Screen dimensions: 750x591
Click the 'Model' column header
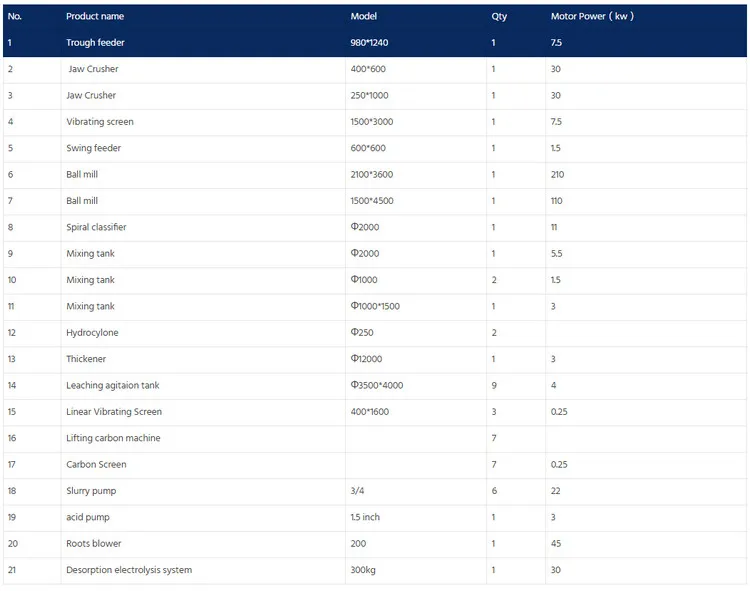(363, 17)
